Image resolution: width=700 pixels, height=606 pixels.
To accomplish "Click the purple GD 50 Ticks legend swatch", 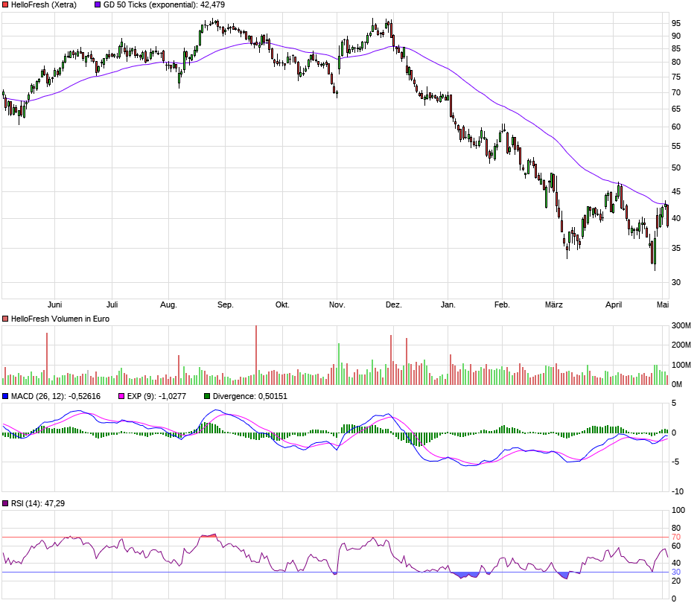I will pos(98,5).
